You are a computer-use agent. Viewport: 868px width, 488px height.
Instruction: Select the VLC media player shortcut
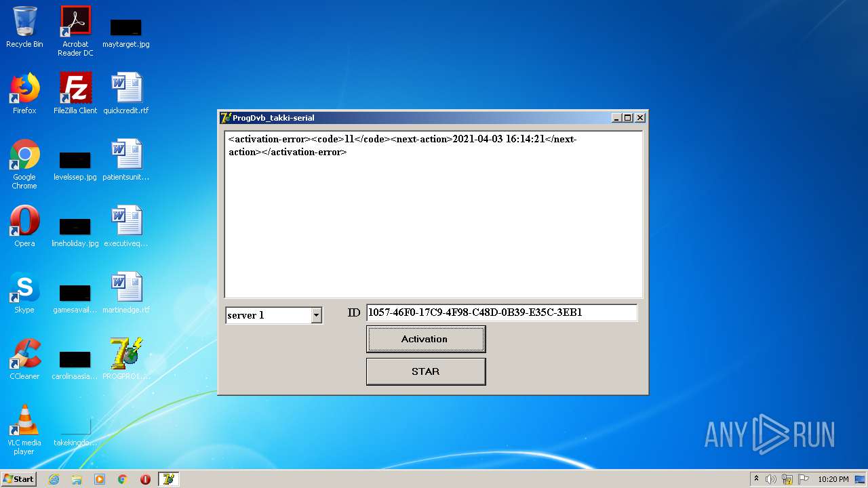[x=24, y=430]
